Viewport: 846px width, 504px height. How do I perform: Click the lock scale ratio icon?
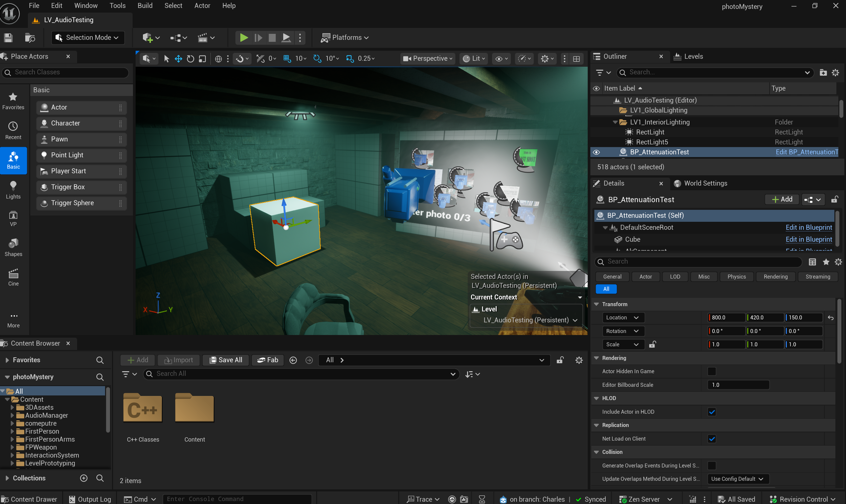point(652,344)
